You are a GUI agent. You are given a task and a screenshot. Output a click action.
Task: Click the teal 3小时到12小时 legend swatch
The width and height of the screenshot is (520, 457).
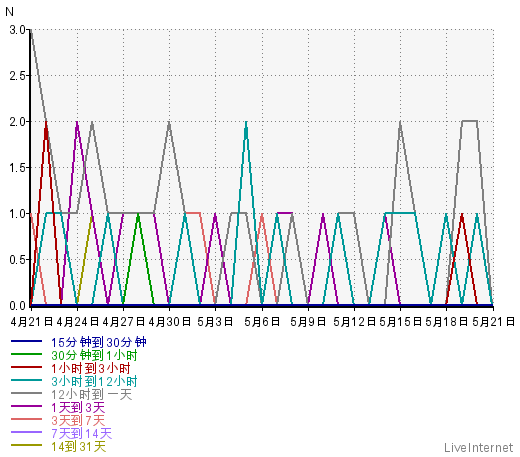[x=26, y=380]
